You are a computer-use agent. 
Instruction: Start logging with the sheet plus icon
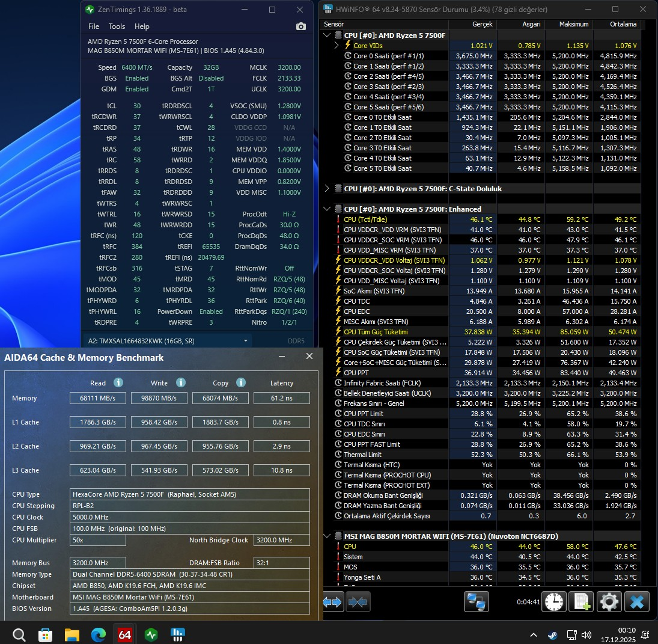pos(581,602)
